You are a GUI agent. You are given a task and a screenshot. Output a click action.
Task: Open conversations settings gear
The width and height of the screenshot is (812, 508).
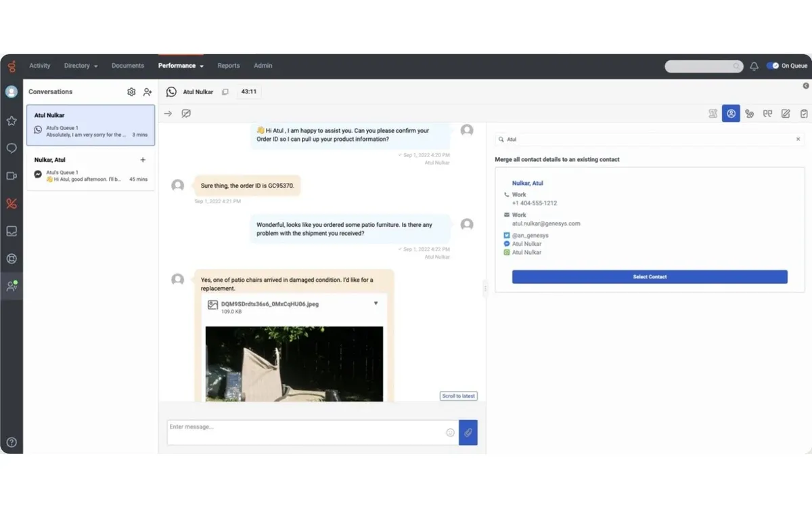point(131,92)
